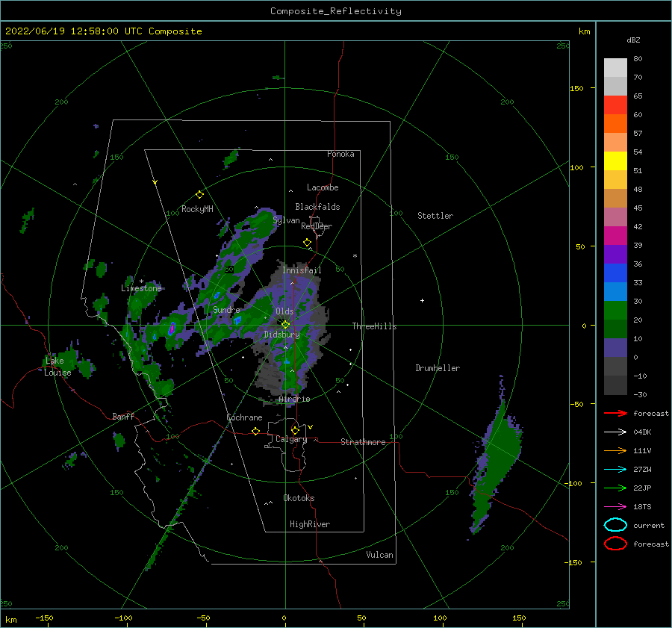This screenshot has height=628, width=672.
Task: Click the Okotoks label
Action: click(x=299, y=498)
